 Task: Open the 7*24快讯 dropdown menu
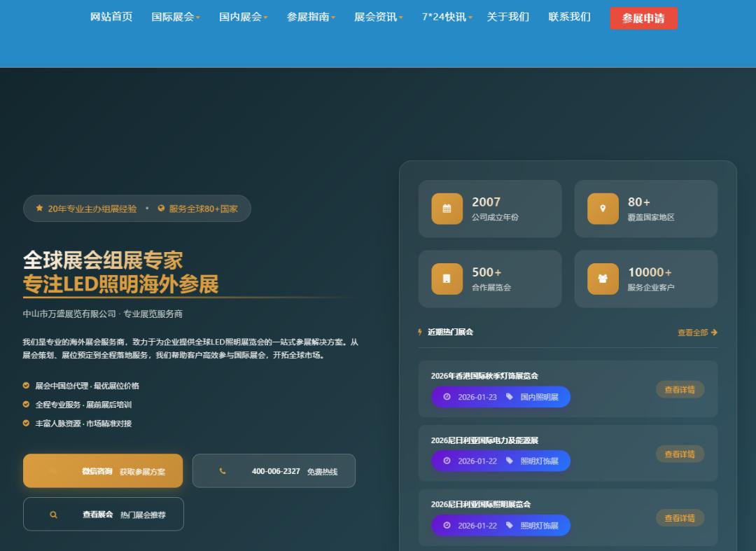click(x=447, y=17)
